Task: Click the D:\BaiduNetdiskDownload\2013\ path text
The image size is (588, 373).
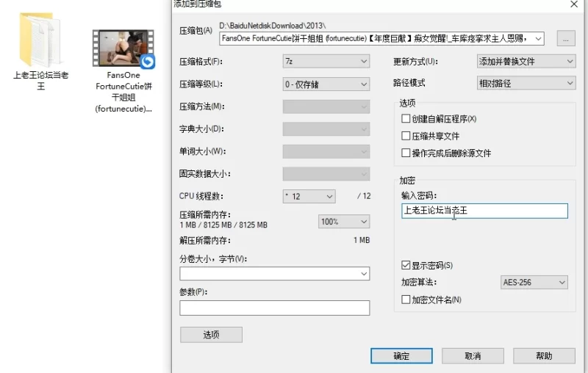Action: pos(272,26)
